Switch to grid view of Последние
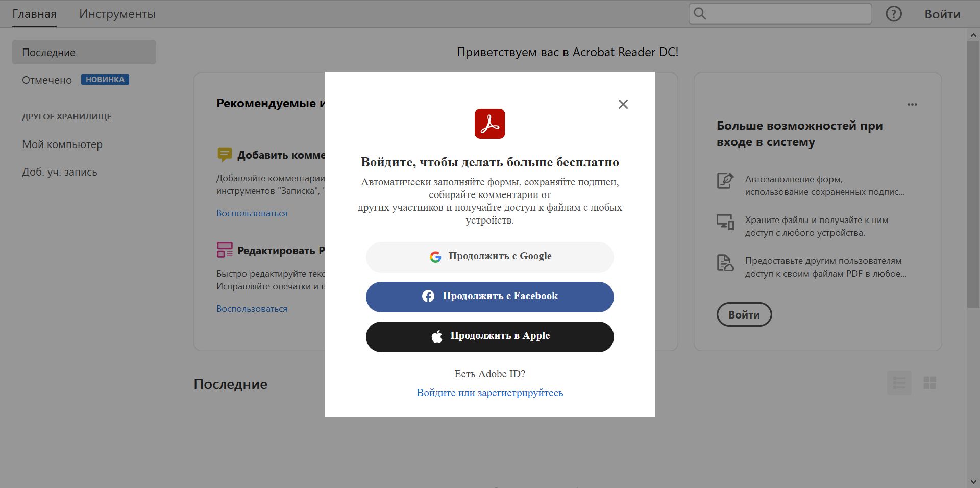The image size is (980, 488). [x=930, y=383]
